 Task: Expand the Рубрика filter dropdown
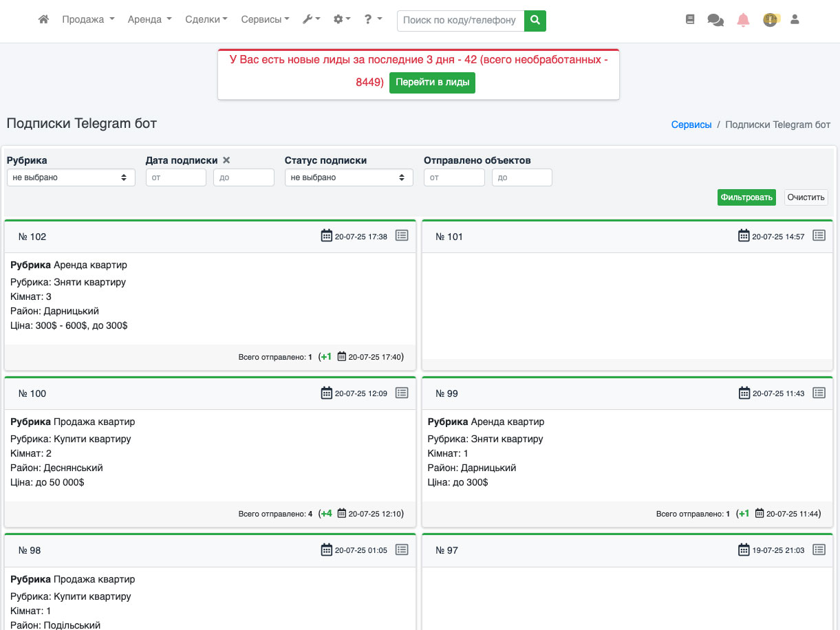coord(71,177)
